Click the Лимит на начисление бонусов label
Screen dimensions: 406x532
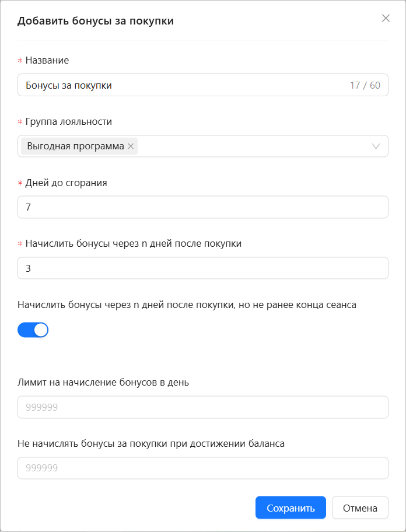tap(103, 383)
